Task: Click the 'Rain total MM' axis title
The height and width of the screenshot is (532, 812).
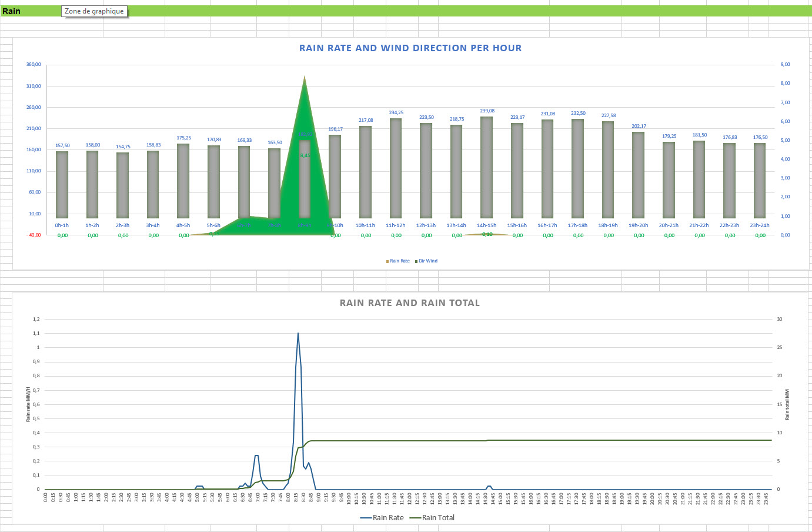Action: coord(787,404)
